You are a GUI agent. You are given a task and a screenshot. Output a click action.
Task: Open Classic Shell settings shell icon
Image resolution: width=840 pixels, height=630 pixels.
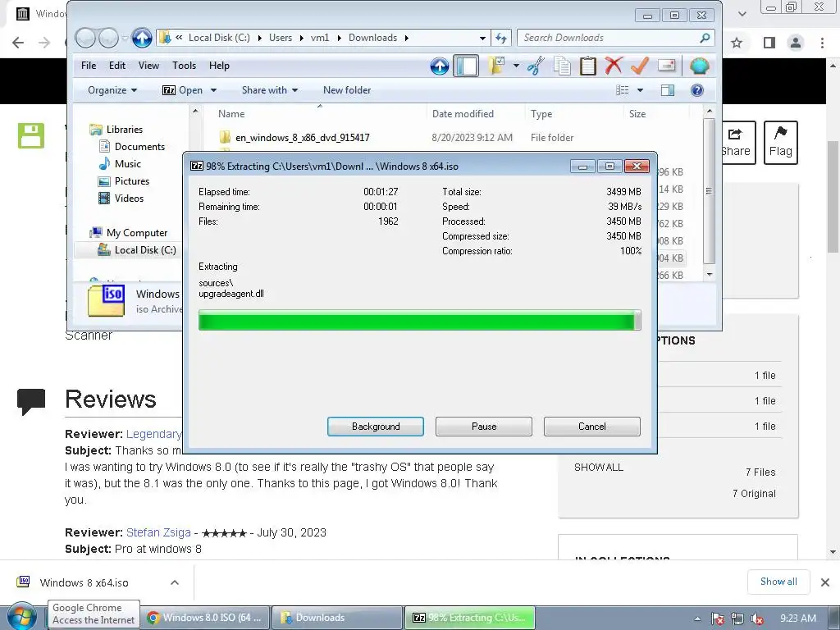(699, 66)
